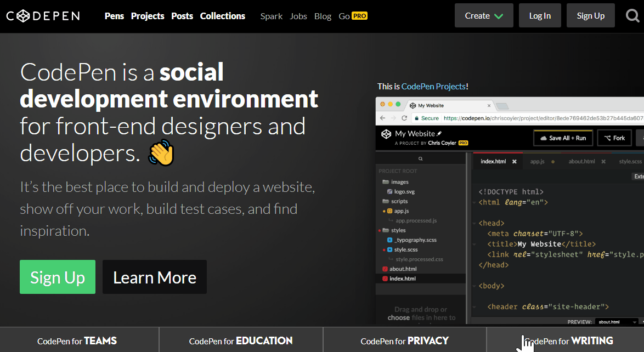This screenshot has height=352, width=644.
Task: Open the Blog link
Action: tap(323, 16)
